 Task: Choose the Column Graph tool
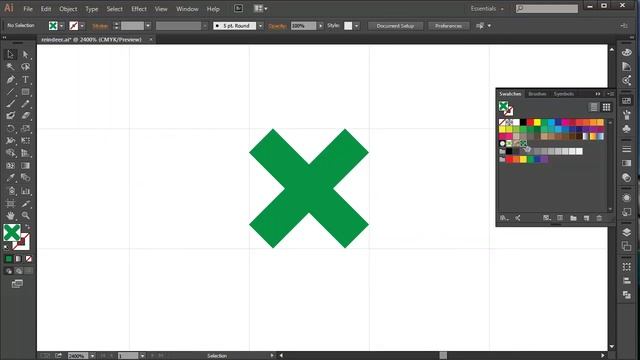[25, 191]
